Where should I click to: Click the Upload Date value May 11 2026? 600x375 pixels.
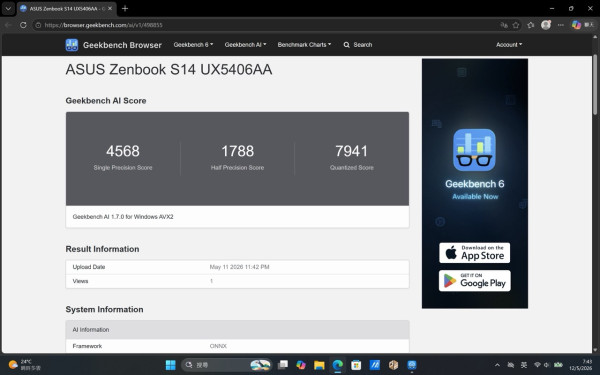click(240, 267)
